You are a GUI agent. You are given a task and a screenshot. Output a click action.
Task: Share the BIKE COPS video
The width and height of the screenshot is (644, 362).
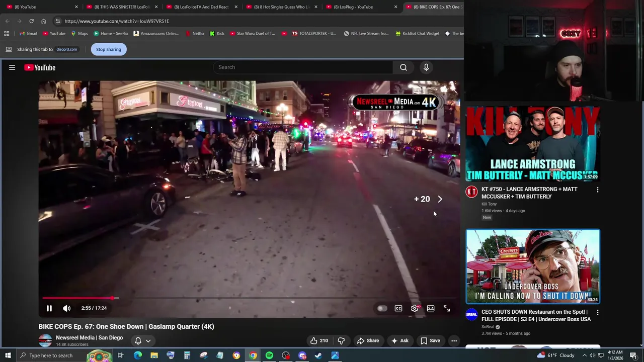tap(368, 341)
